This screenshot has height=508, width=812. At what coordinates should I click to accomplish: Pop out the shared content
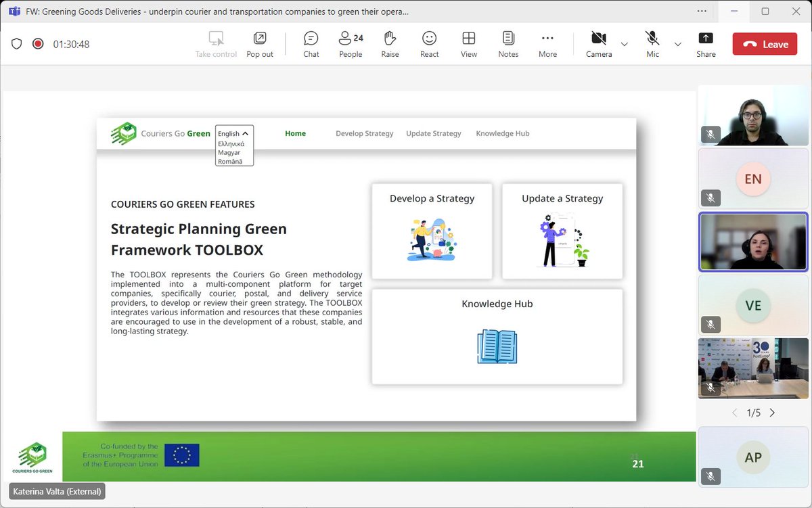260,45
